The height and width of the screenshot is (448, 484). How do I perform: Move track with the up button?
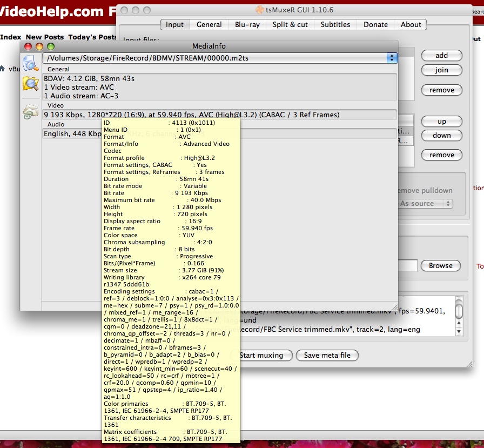tap(442, 122)
